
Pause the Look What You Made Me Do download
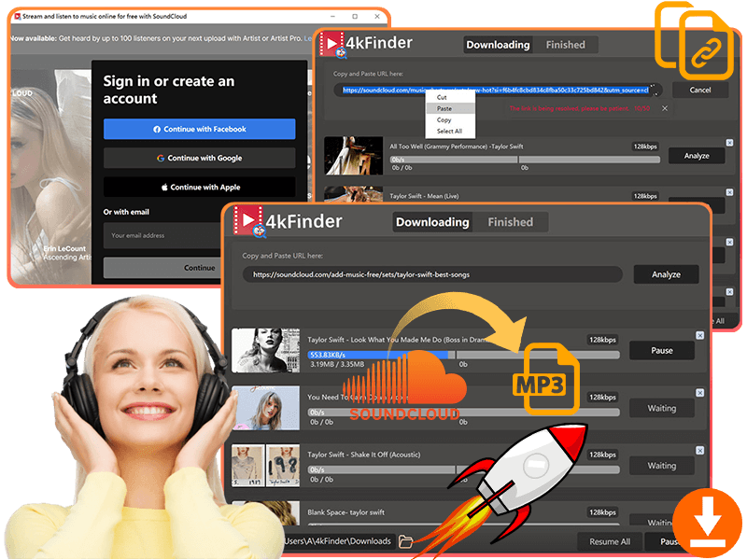(x=661, y=351)
